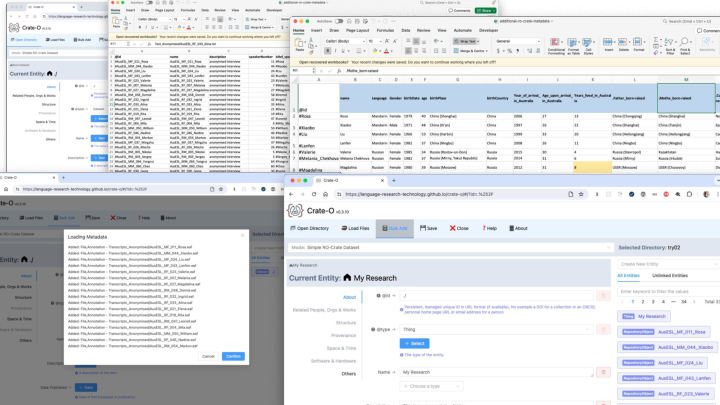The width and height of the screenshot is (720, 405).
Task: Open font colour red A dropdown in front Excel
Action: coord(392,51)
